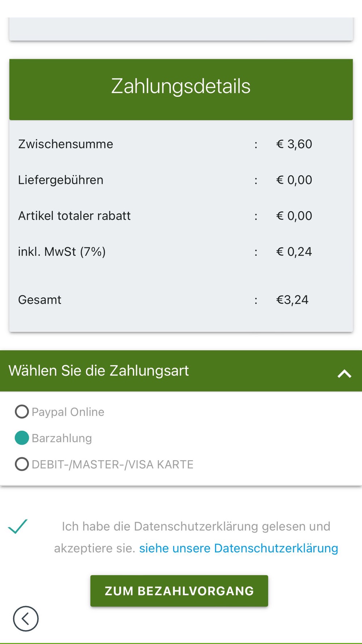Select Barzahlung radio button

pyautogui.click(x=22, y=438)
